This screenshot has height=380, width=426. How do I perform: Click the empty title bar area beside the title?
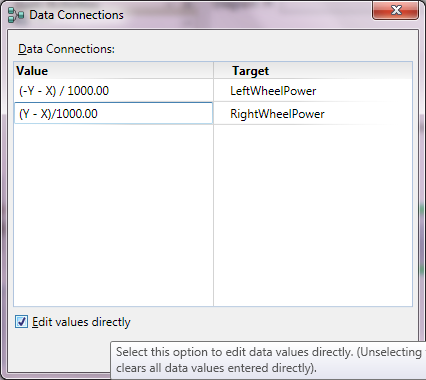[247, 15]
